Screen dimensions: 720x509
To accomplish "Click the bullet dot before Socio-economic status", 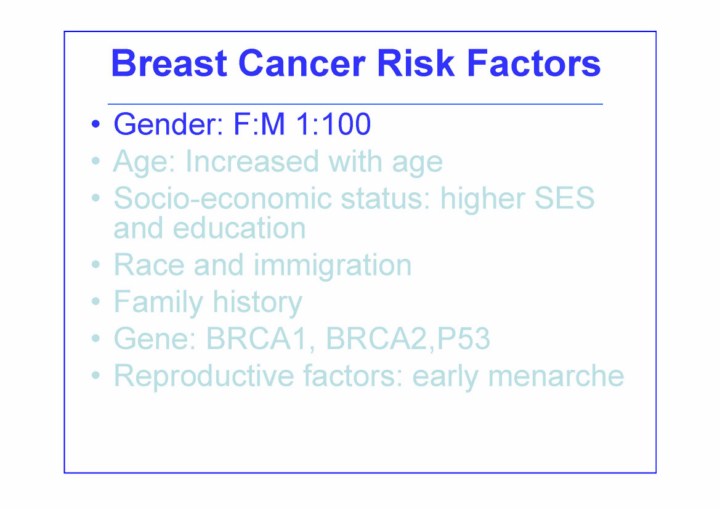I will click(x=95, y=199).
